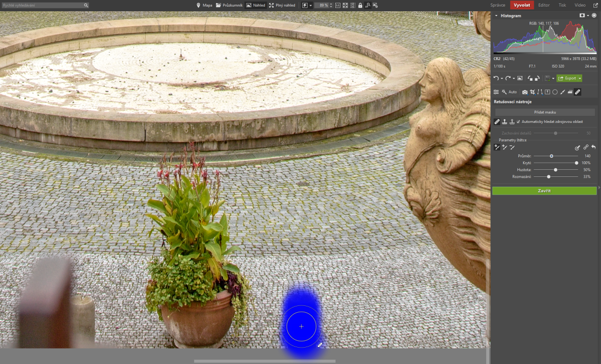The image size is (601, 364).
Task: Select the second brush mode icon (add)
Action: (x=505, y=147)
